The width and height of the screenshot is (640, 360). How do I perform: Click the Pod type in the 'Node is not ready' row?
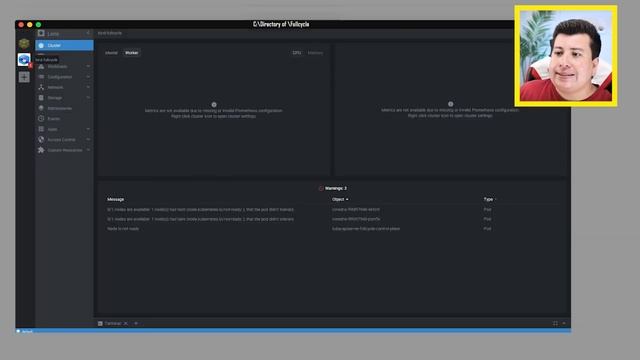(x=487, y=229)
